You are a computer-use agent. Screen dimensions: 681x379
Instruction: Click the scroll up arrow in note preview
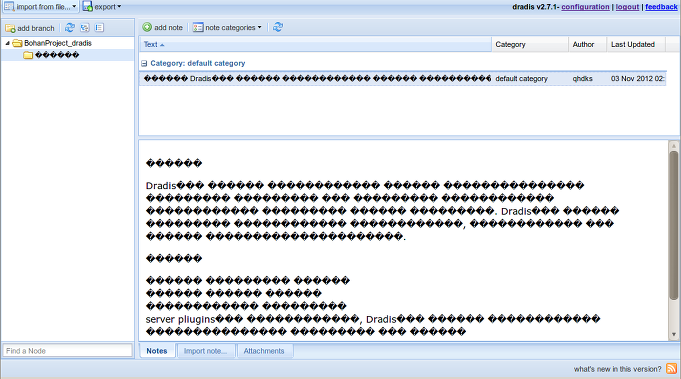pyautogui.click(x=674, y=146)
